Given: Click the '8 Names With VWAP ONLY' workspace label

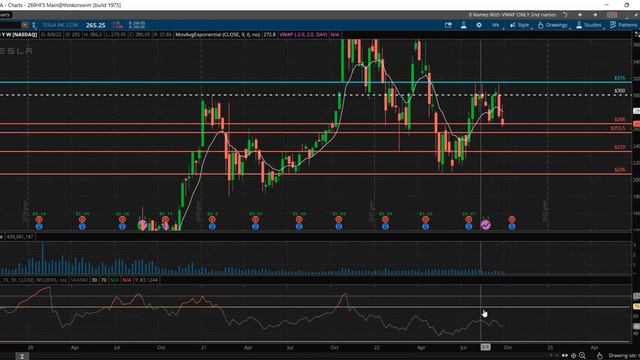Looking at the screenshot, I should point(512,15).
